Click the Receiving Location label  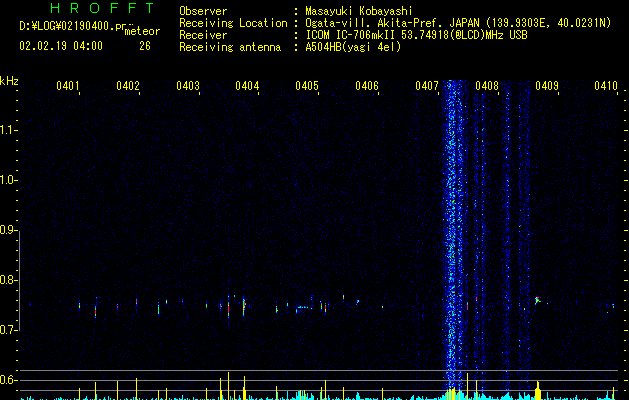tap(233, 23)
